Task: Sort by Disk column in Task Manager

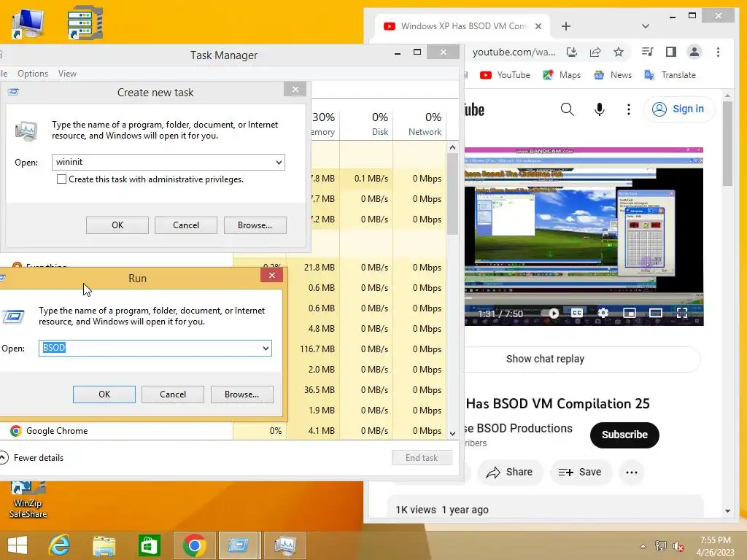Action: pyautogui.click(x=366, y=124)
